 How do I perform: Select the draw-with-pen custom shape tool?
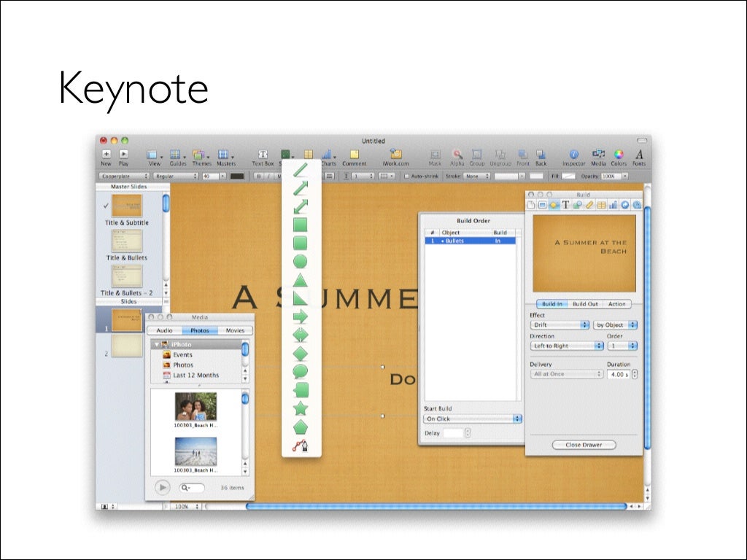[x=300, y=445]
